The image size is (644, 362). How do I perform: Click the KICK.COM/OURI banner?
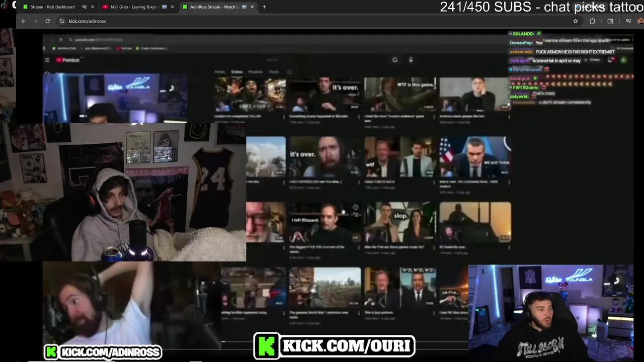click(x=335, y=346)
